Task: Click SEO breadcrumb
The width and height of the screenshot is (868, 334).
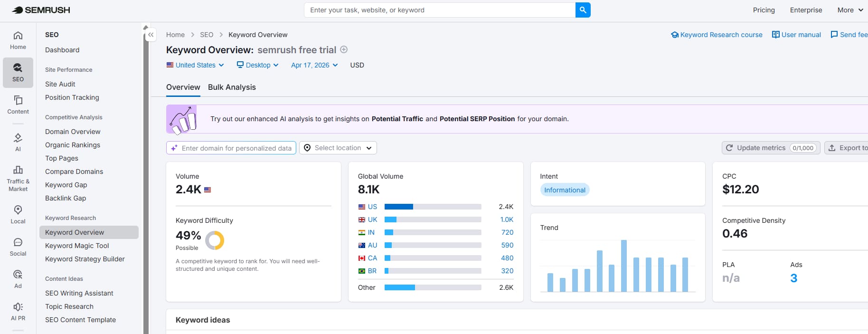Action: click(x=207, y=35)
